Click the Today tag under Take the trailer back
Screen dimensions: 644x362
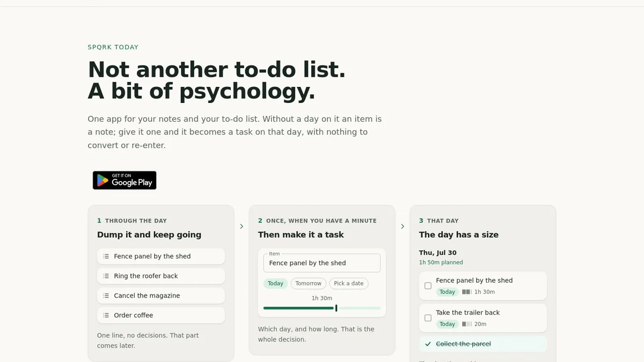coord(447,324)
